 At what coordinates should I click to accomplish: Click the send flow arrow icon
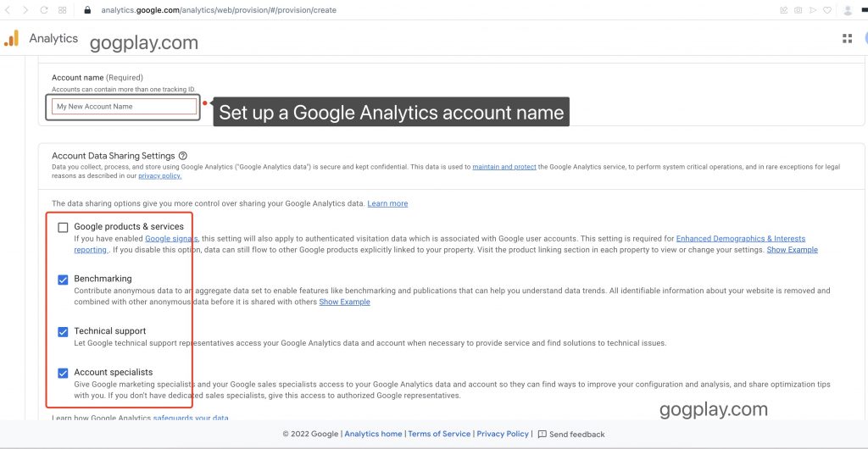[813, 10]
